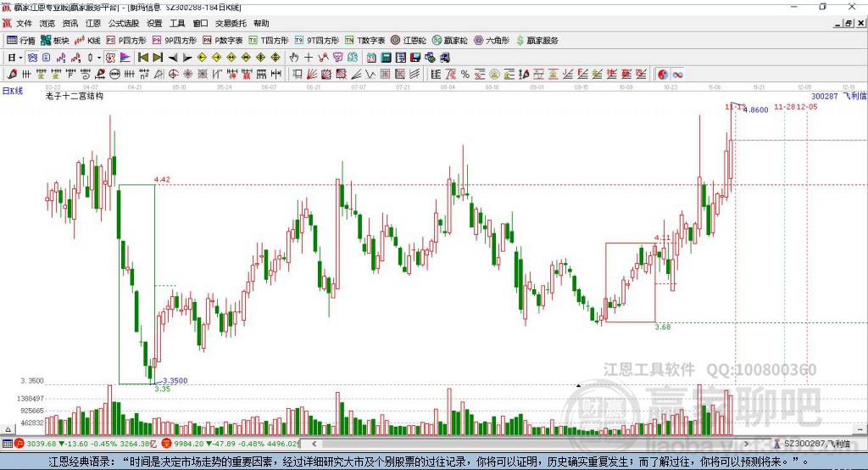The image size is (868, 470).
Task: Click Shenzhen index value 9984.20
Action: (x=189, y=444)
